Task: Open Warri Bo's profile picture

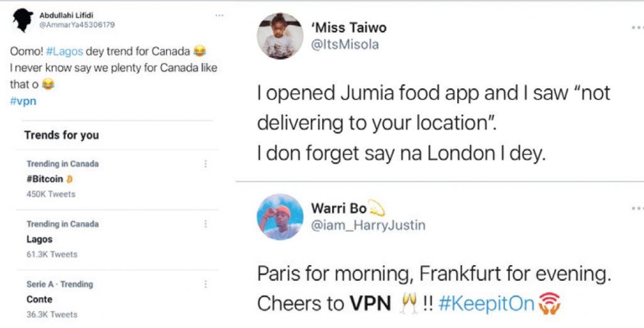Action: [280, 217]
